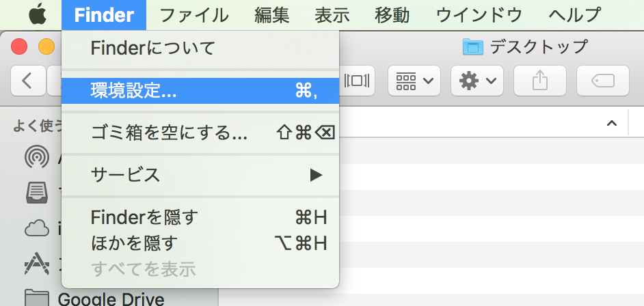This screenshot has height=306, width=644.
Task: Toggle sort order arrow in column header
Action: pos(612,123)
